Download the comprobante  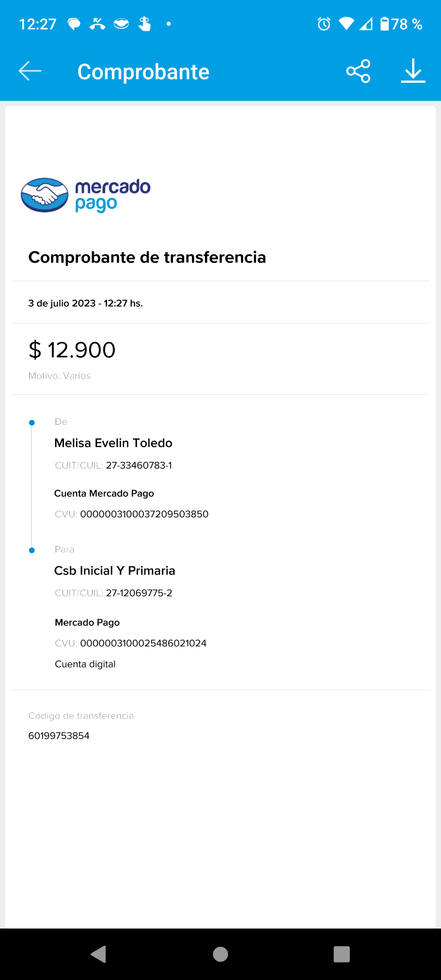point(413,71)
